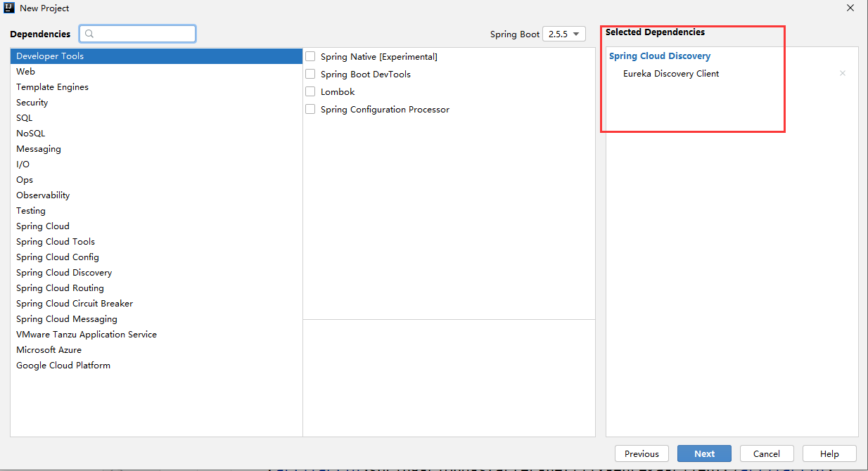
Task: Select the NoSQL category
Action: (156, 134)
